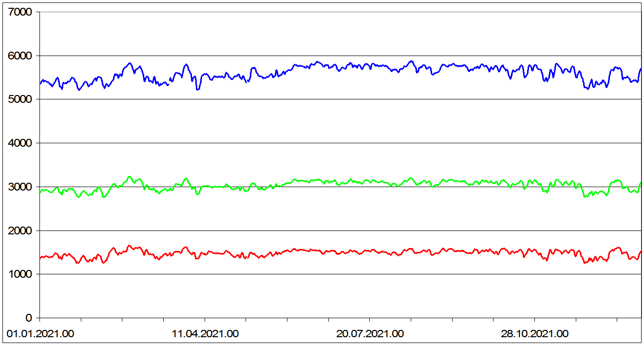Select the 6000 y-axis label
Screen dimensions: 644x345
[19, 56]
